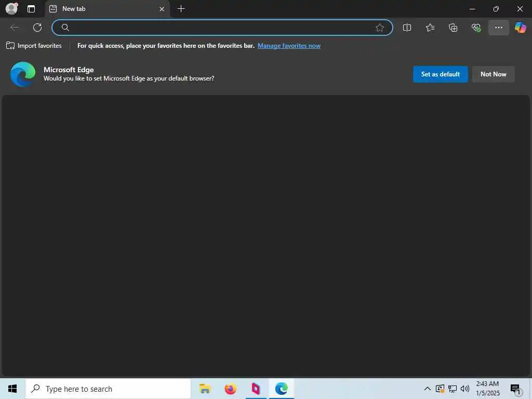Click Set as default button
This screenshot has height=399, width=532.
click(x=440, y=74)
